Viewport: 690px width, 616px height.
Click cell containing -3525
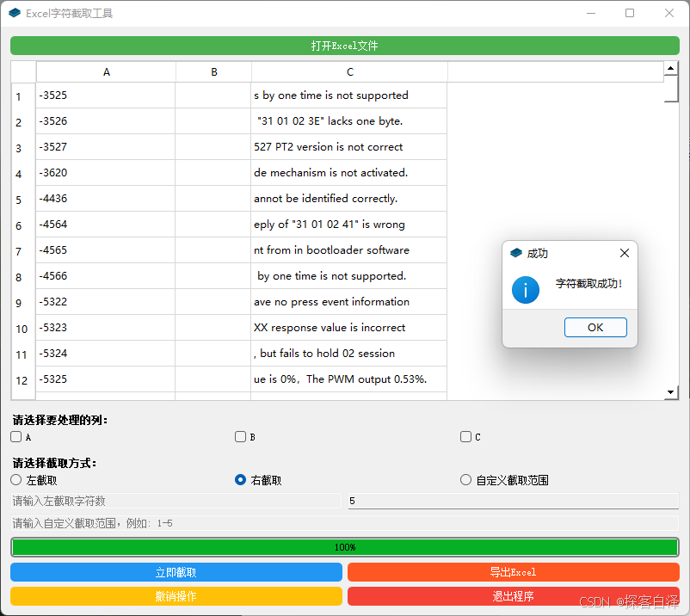pos(106,95)
